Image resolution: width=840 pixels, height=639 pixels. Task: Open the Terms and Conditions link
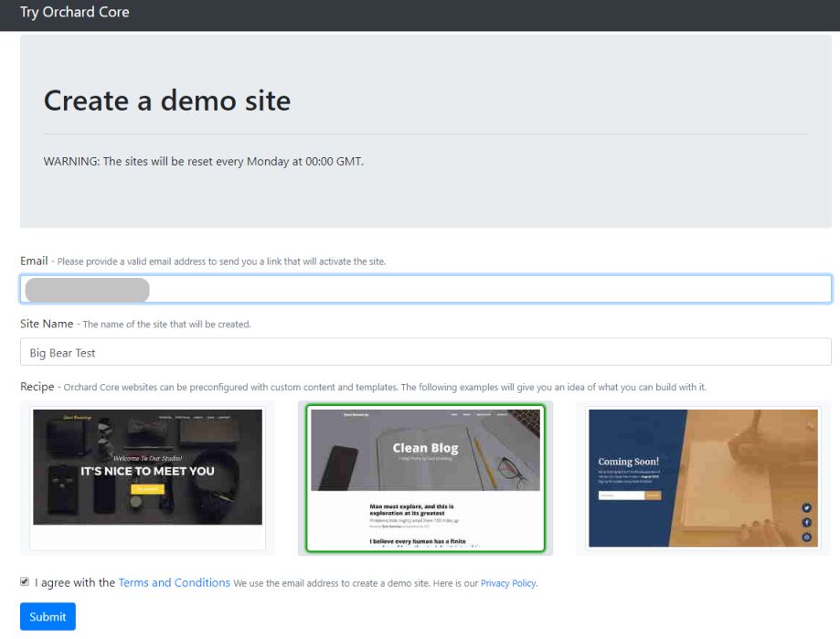tap(174, 582)
